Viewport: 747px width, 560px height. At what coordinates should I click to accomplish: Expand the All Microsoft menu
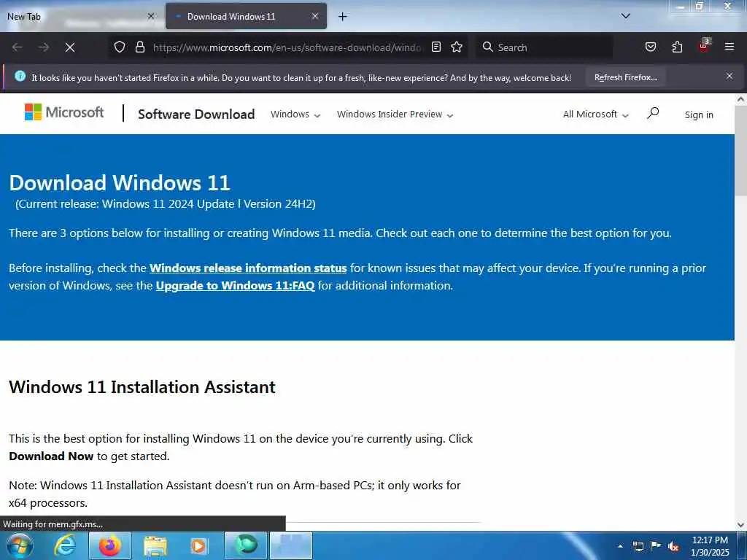[596, 114]
